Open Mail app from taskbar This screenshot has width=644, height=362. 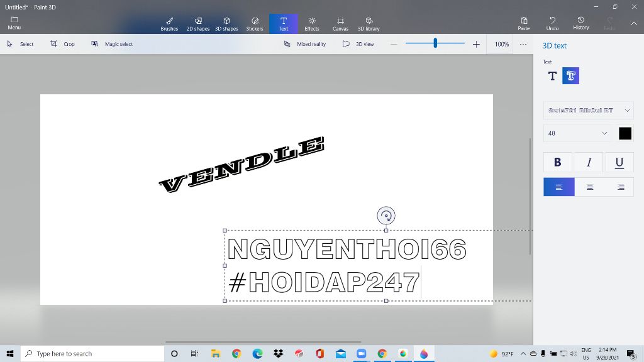tap(341, 353)
